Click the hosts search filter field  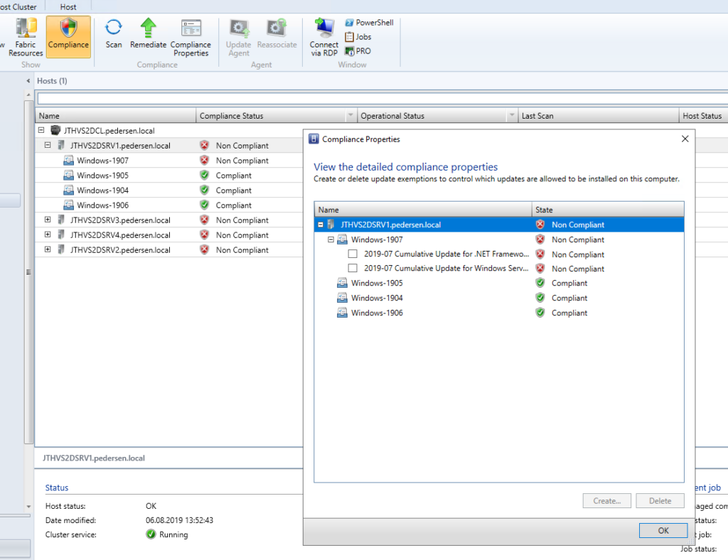point(382,98)
